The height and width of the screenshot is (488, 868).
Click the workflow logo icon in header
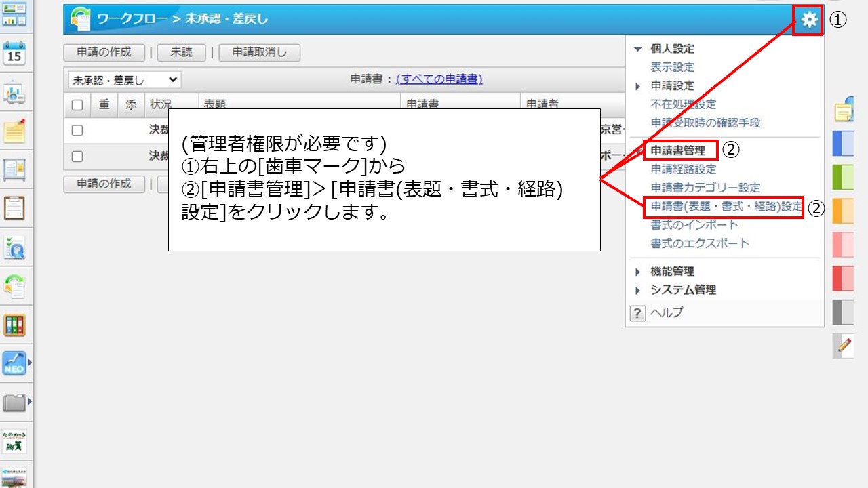coord(80,19)
